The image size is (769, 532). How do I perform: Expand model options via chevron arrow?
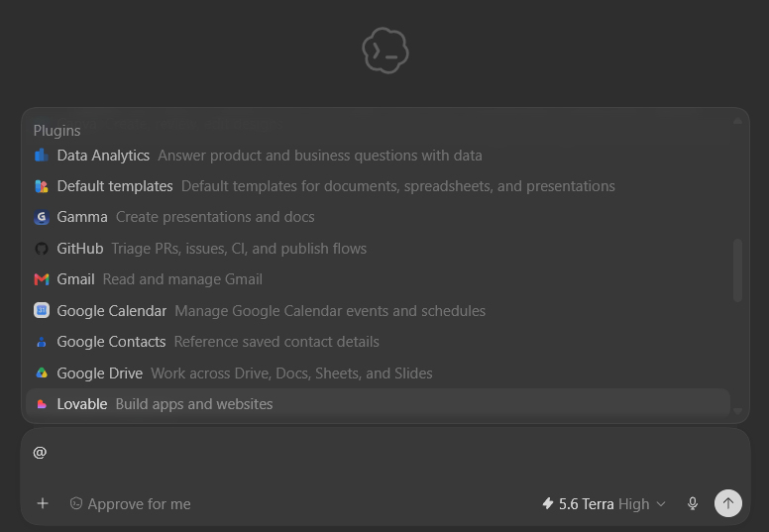click(x=661, y=504)
